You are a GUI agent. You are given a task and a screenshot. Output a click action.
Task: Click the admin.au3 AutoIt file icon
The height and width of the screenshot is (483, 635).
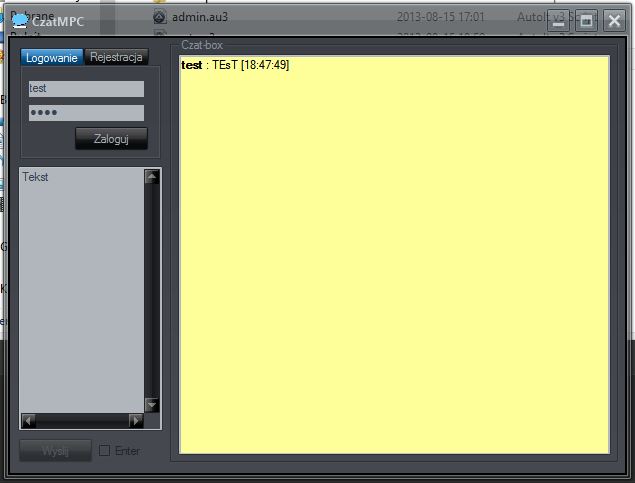tap(160, 17)
